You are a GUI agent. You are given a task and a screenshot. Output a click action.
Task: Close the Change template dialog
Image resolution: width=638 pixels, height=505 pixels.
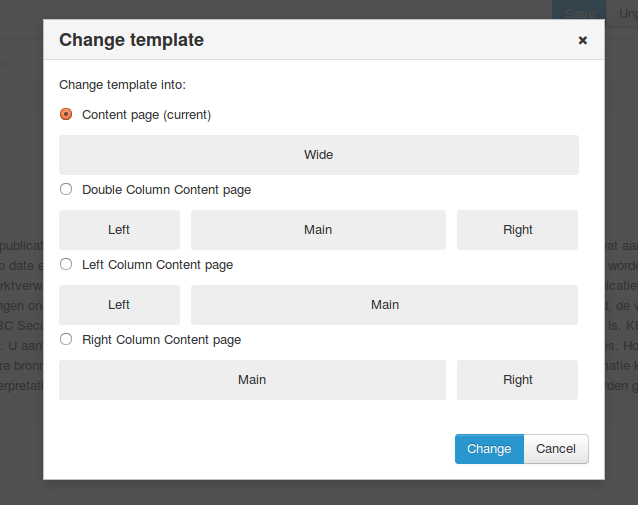click(x=583, y=40)
